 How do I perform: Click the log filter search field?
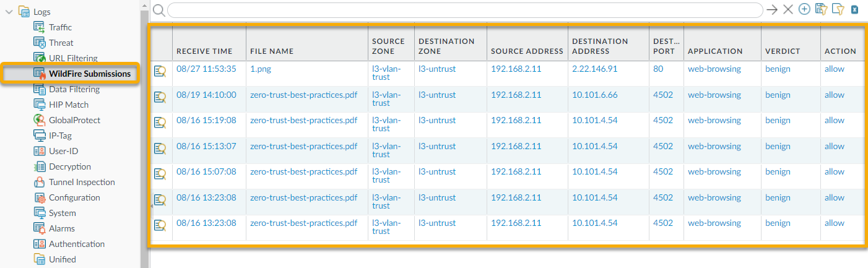pyautogui.click(x=464, y=10)
